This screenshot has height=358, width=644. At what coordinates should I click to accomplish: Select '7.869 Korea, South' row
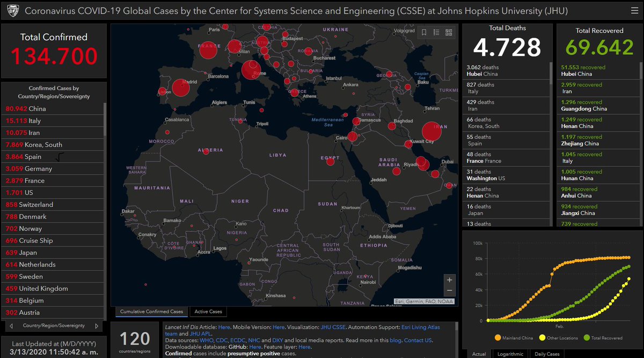53,144
